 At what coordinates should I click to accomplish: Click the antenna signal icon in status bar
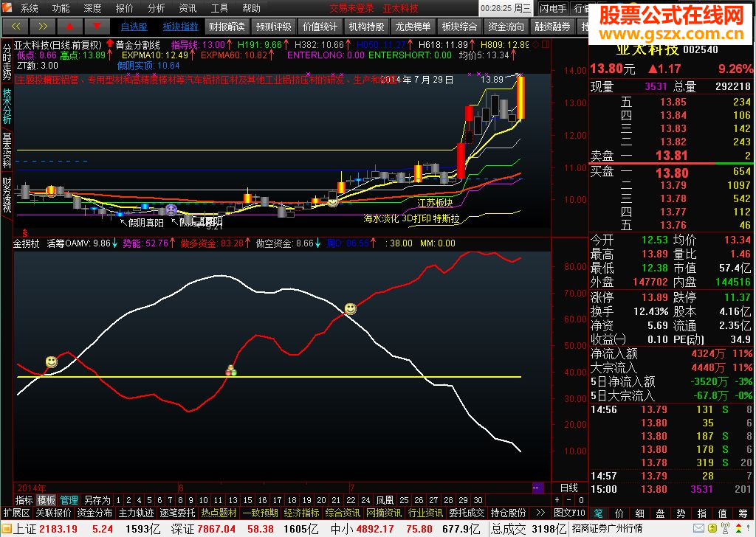tap(725, 528)
